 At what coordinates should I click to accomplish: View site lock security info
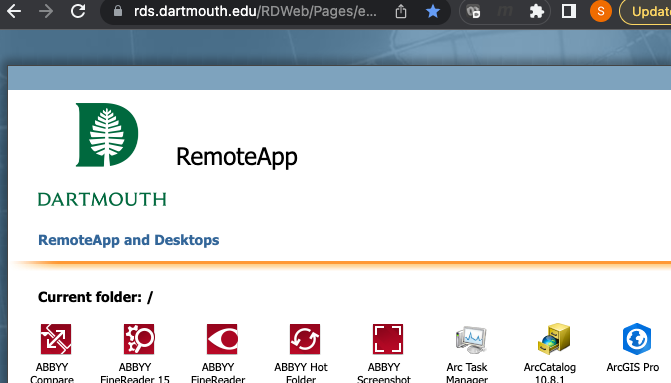coord(118,12)
